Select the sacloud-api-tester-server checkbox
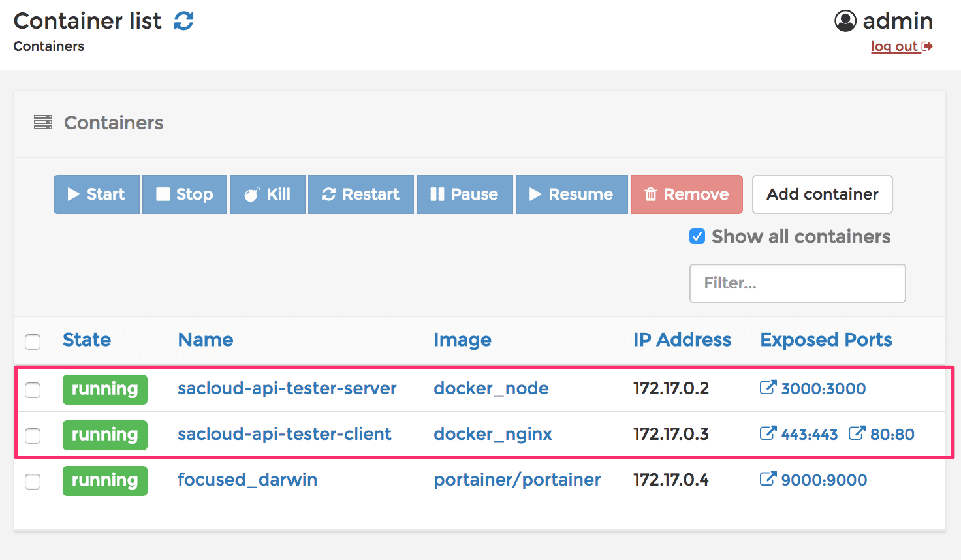Screen dimensions: 961x560 point(33,390)
